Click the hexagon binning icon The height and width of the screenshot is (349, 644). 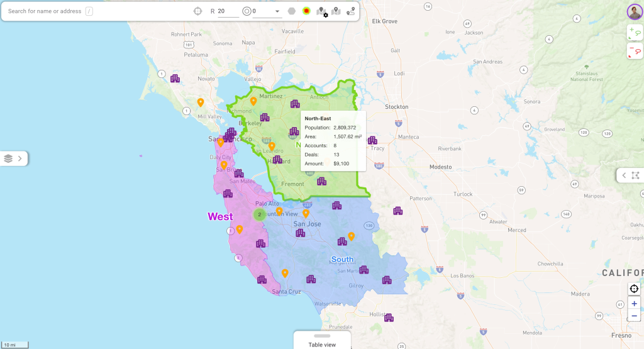pyautogui.click(x=292, y=11)
